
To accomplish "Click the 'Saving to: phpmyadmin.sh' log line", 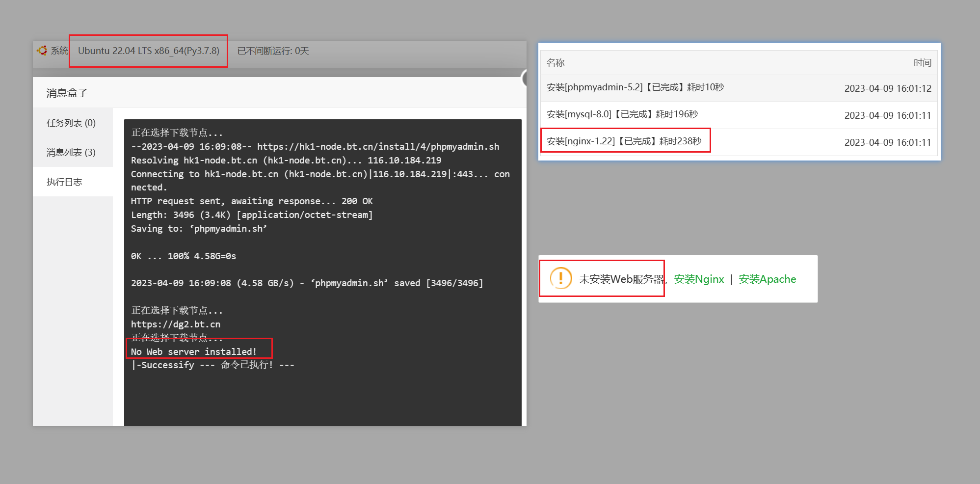I will (x=199, y=228).
